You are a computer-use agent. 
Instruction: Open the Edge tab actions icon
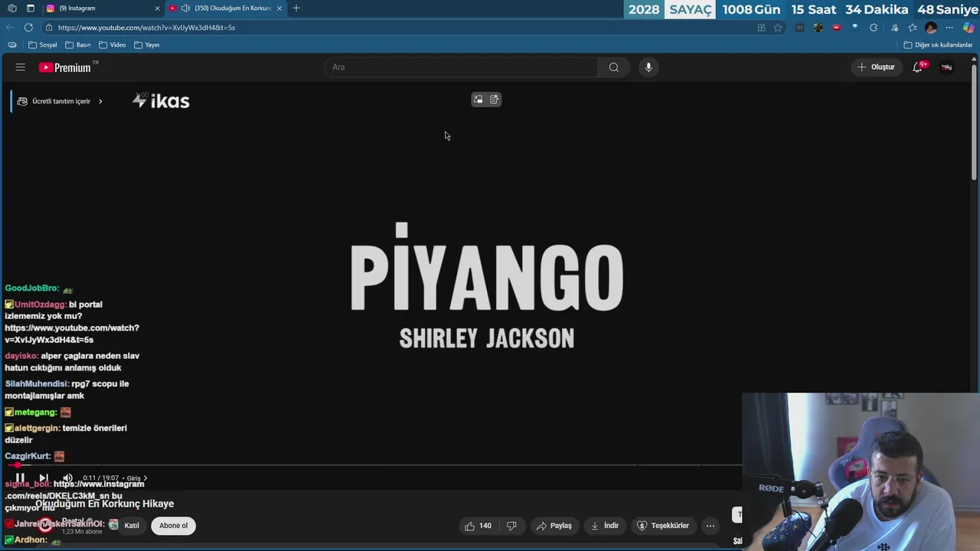pos(31,8)
